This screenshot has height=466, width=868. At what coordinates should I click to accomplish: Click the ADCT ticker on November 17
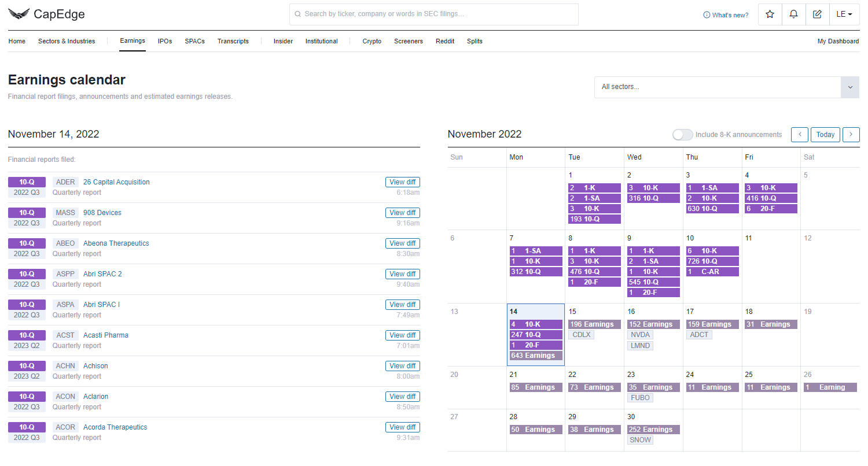click(700, 335)
